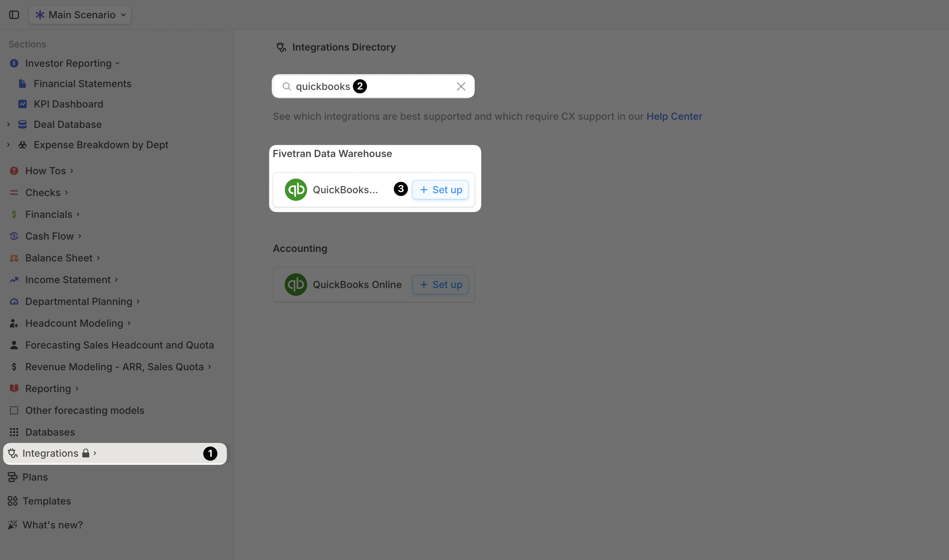Set up the QuickBooks Online integration
Viewport: 949px width, 560px height.
pos(440,285)
